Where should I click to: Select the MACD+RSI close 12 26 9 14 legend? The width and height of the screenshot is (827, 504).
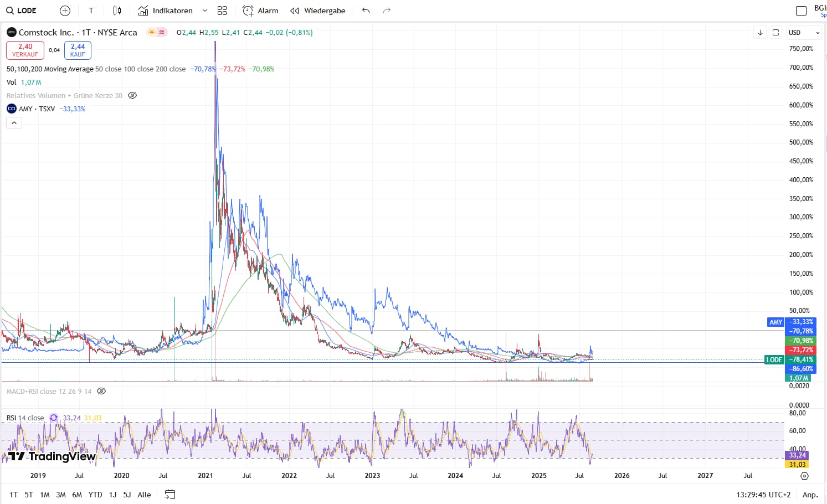[x=49, y=392]
